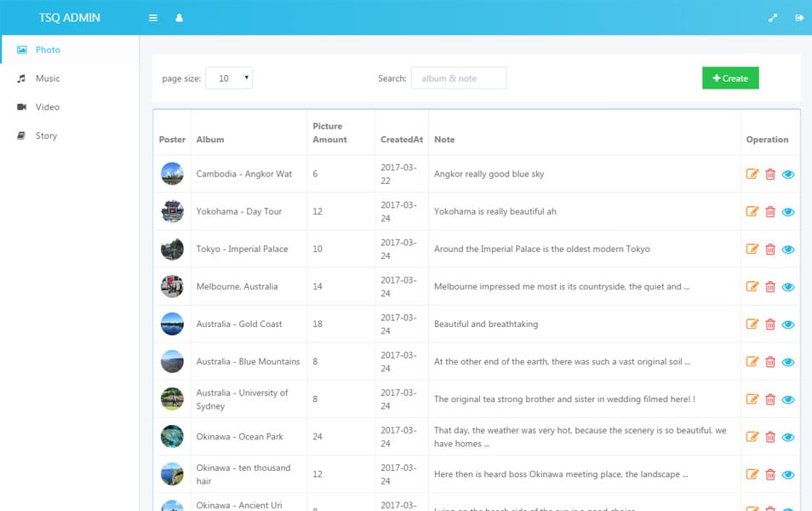
Task: Click the sign-out icon in top bar
Action: click(799, 18)
